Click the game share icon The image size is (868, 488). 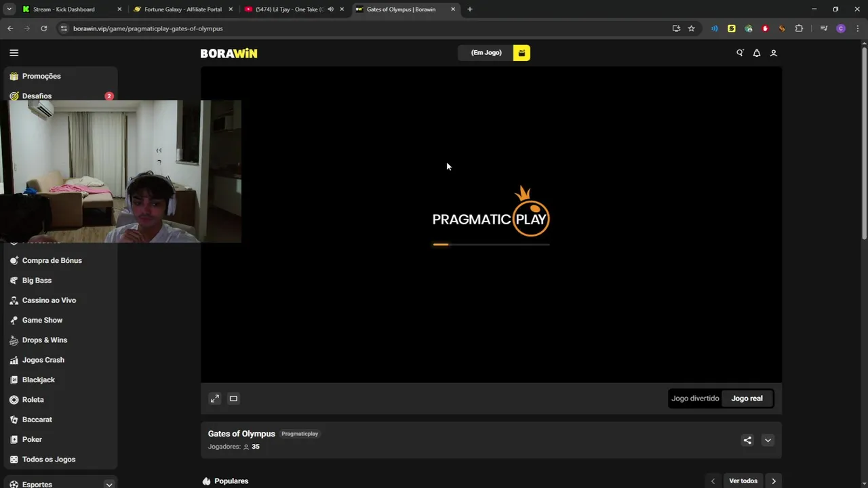(x=747, y=440)
